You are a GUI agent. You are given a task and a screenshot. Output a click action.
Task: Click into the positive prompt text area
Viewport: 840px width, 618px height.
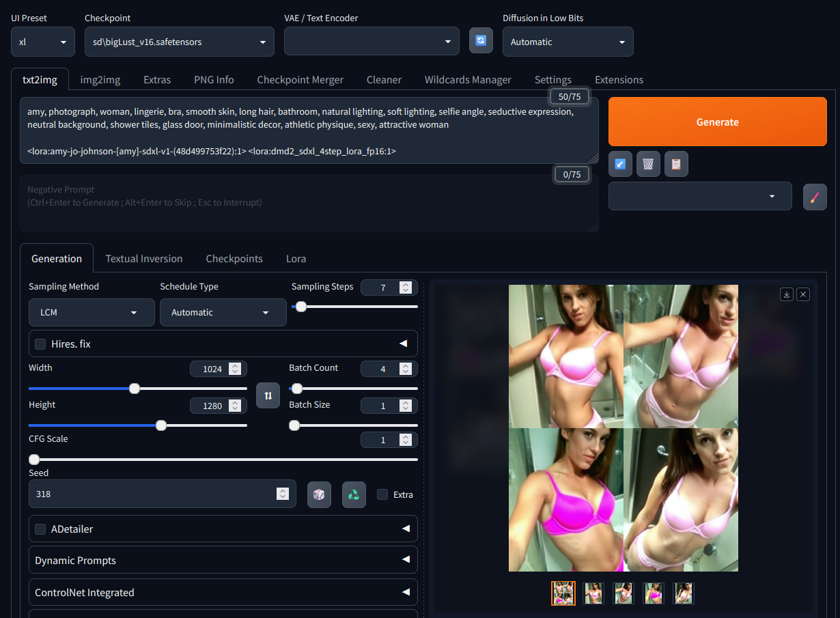click(x=309, y=130)
